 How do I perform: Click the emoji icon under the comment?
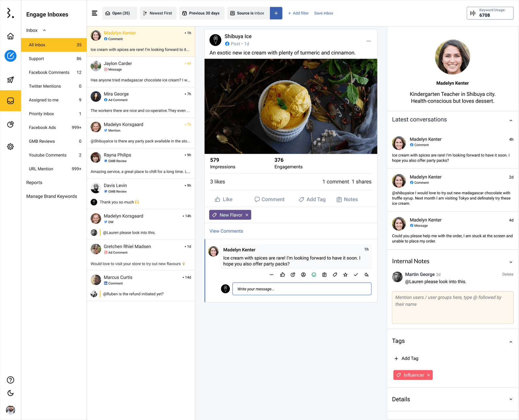314,274
